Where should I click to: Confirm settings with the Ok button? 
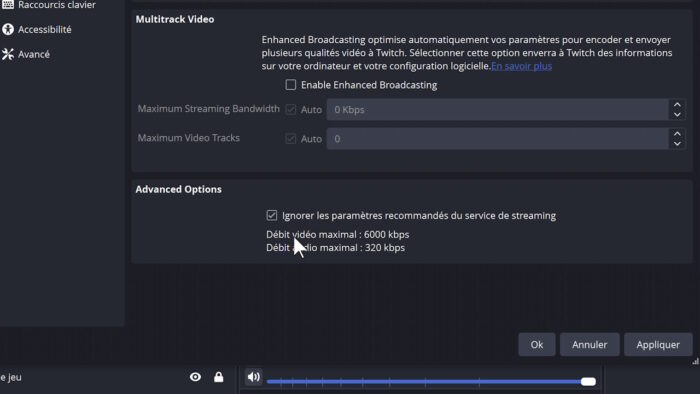pyautogui.click(x=537, y=344)
